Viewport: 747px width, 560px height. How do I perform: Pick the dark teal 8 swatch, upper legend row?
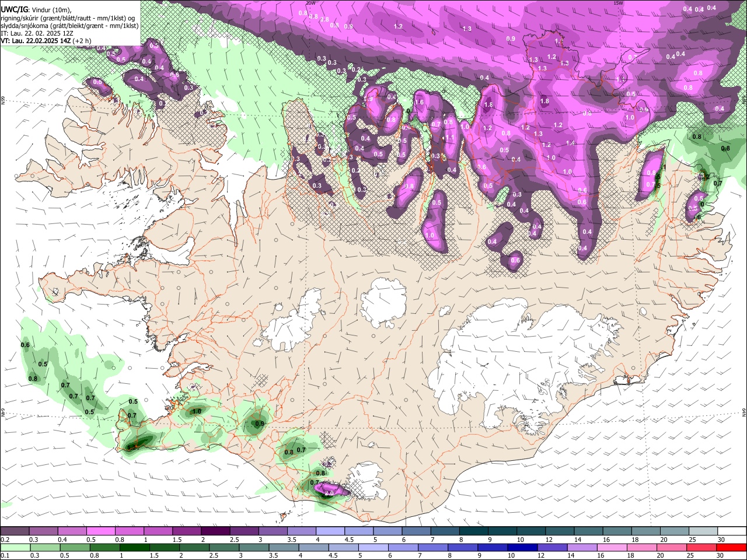click(x=473, y=531)
